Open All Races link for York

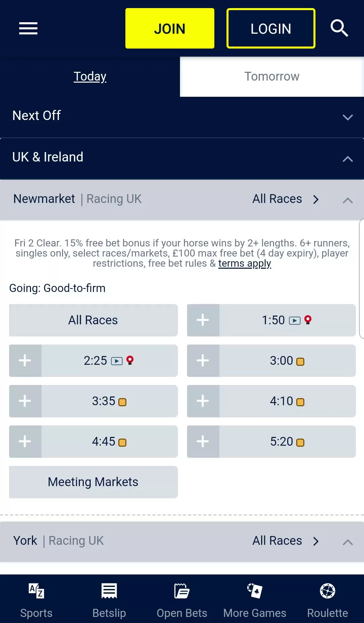(285, 541)
